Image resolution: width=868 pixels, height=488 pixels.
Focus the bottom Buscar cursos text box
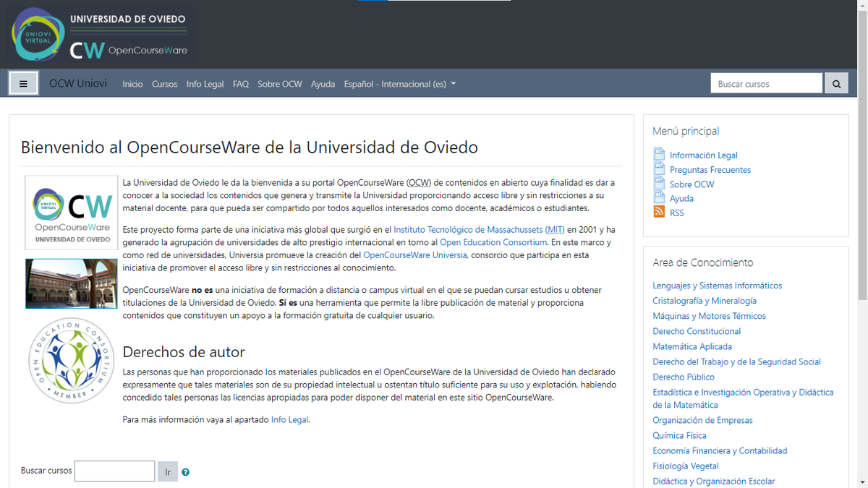[x=115, y=471]
